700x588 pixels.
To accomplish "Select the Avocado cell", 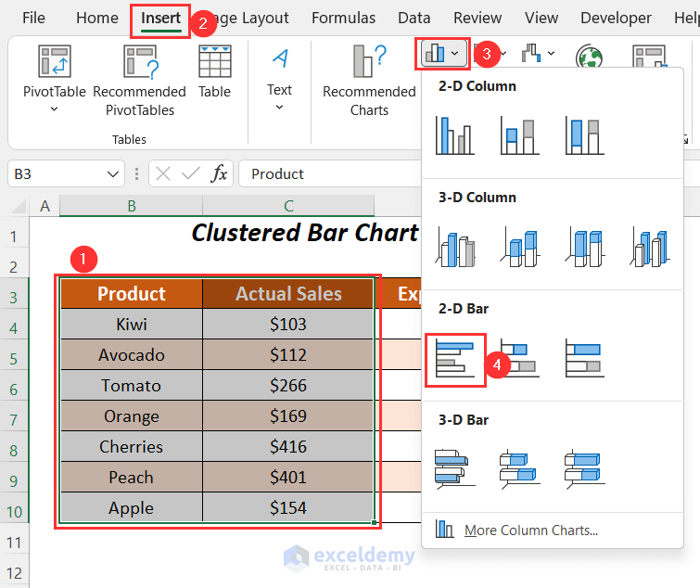I will (132, 354).
